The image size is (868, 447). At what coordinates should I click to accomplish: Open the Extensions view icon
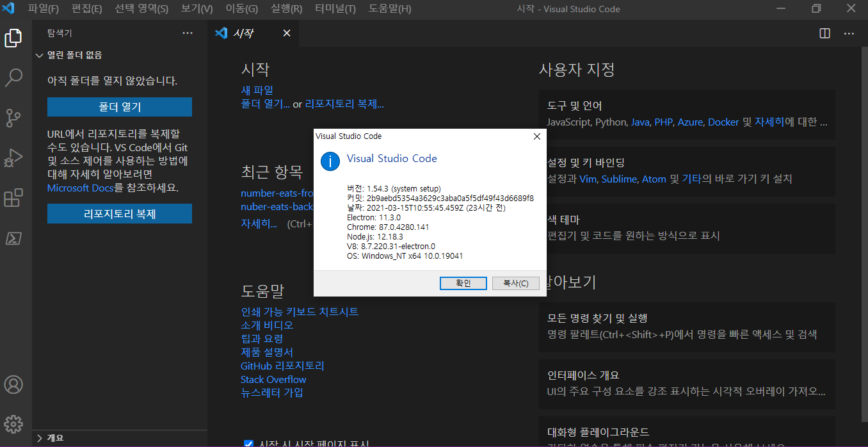pyautogui.click(x=13, y=198)
